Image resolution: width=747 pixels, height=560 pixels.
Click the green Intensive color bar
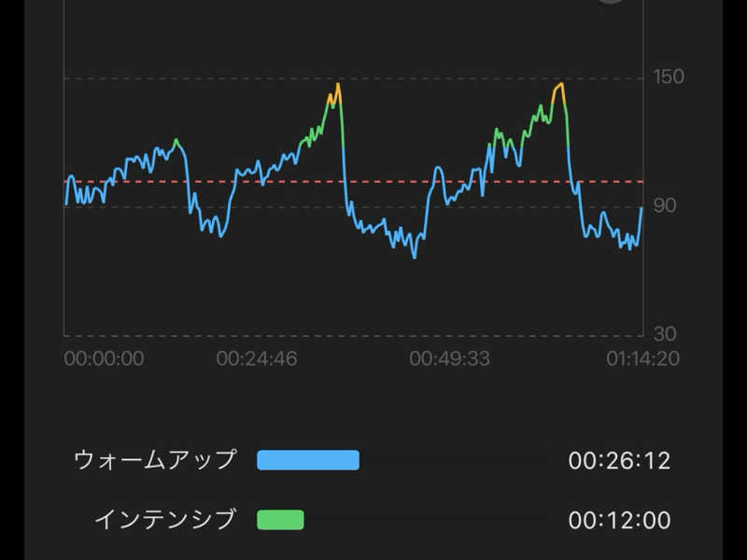(280, 520)
